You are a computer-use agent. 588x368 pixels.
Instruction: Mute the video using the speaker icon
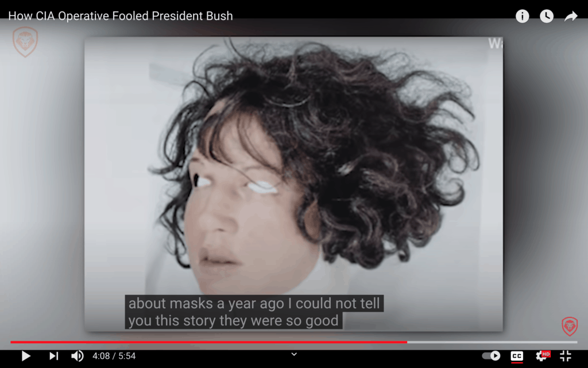tap(78, 355)
